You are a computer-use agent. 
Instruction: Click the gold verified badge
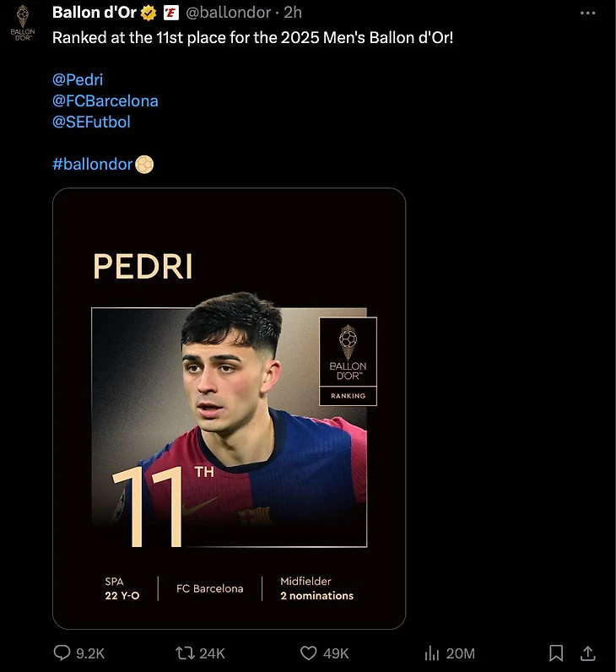point(149,13)
